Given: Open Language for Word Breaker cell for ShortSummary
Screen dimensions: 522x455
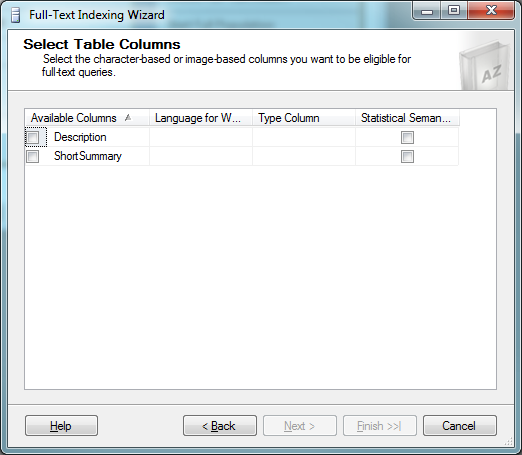Looking at the screenshot, I should [x=201, y=156].
